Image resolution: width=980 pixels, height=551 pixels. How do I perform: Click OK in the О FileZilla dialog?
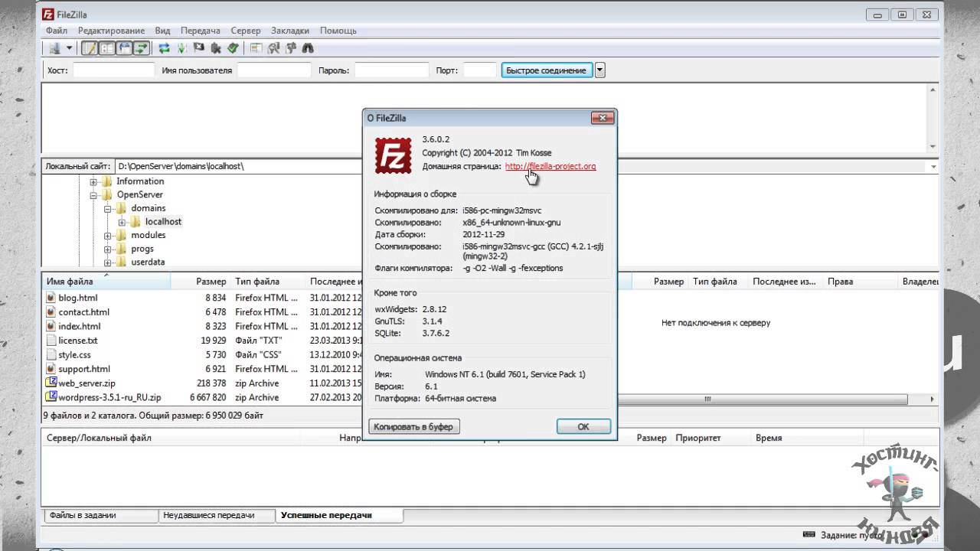(583, 426)
